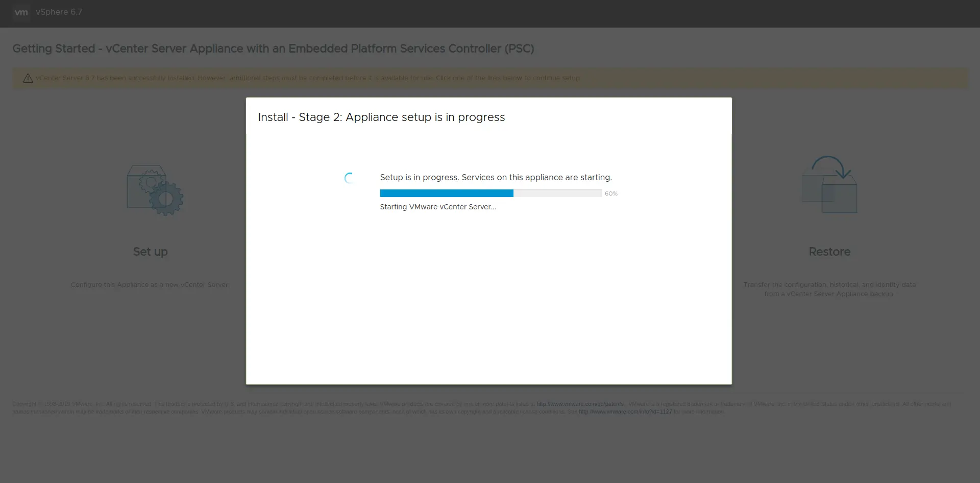Click the warning triangle icon in the banner

point(28,78)
